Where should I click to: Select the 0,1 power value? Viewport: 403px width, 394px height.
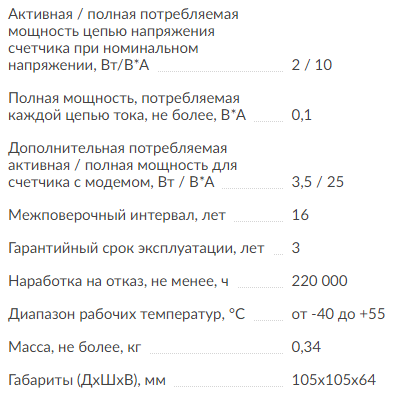click(x=301, y=115)
